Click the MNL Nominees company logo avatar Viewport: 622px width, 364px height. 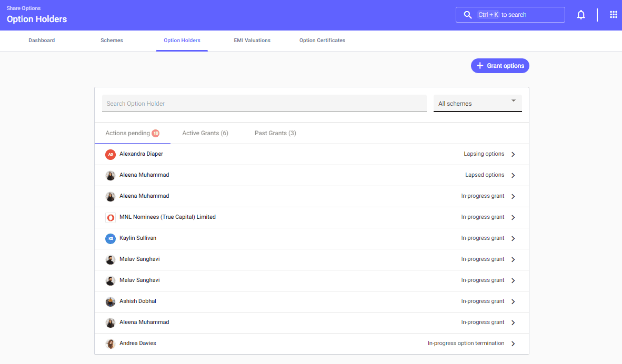[x=110, y=217]
